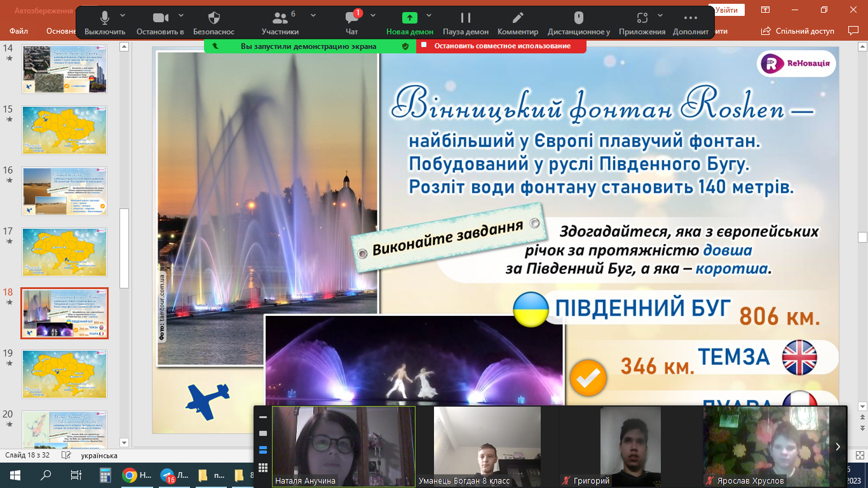Mute microphone with Выключить button
Image resolution: width=868 pixels, height=488 pixels.
pyautogui.click(x=105, y=24)
